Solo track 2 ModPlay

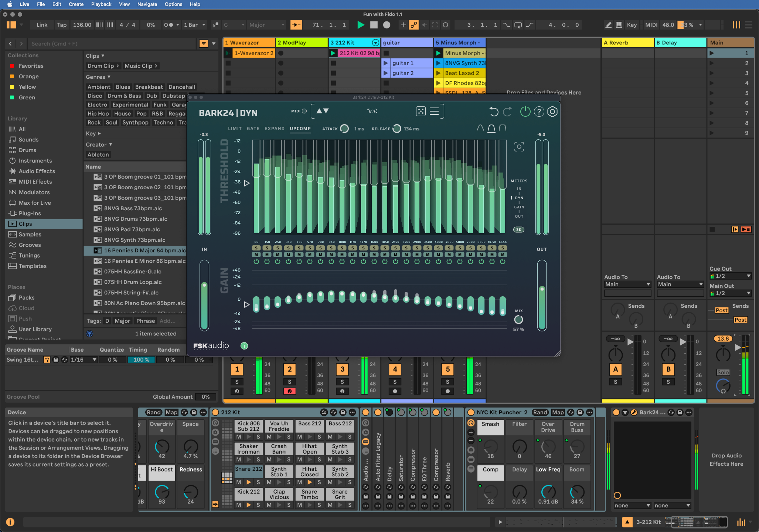pyautogui.click(x=289, y=382)
